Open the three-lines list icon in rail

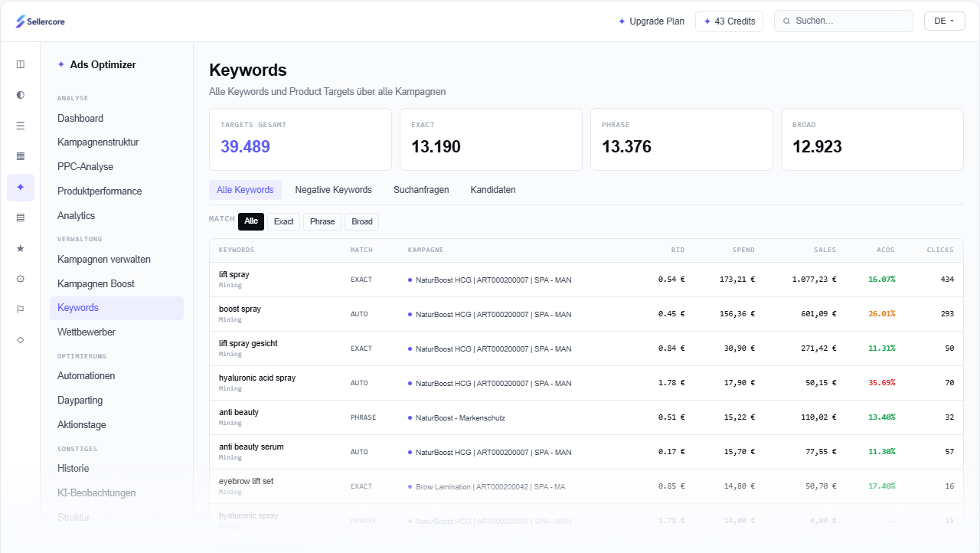click(x=21, y=126)
